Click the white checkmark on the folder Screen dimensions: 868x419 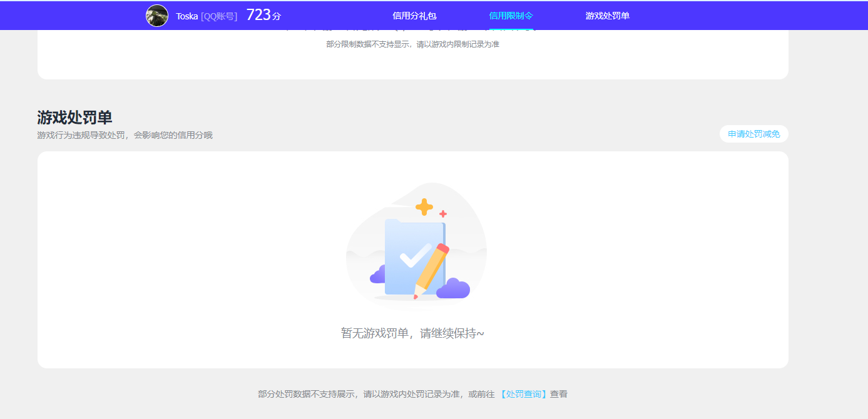click(414, 256)
